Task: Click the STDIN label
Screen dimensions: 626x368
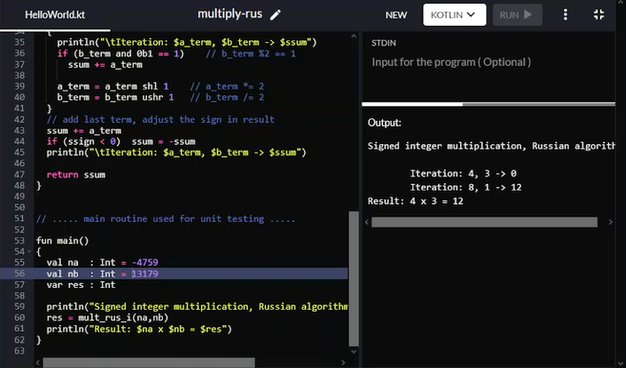Action: 384,43
